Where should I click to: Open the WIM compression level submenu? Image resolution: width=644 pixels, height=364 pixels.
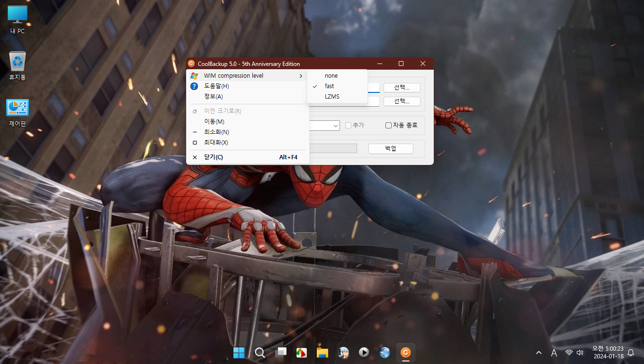pyautogui.click(x=248, y=76)
